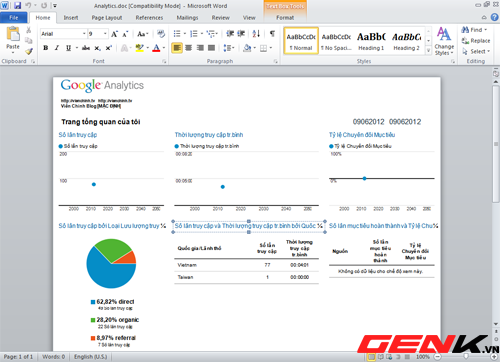This screenshot has width=500, height=362.
Task: Open the Mailings tab
Action: [x=187, y=18]
